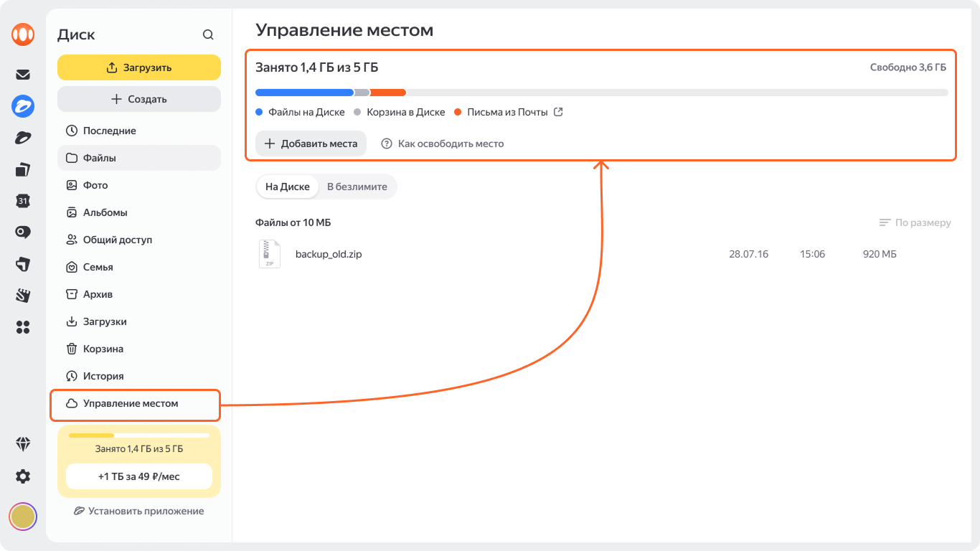Click the Свободно 3,6 ГБ text
980x551 pixels.
[x=908, y=67]
